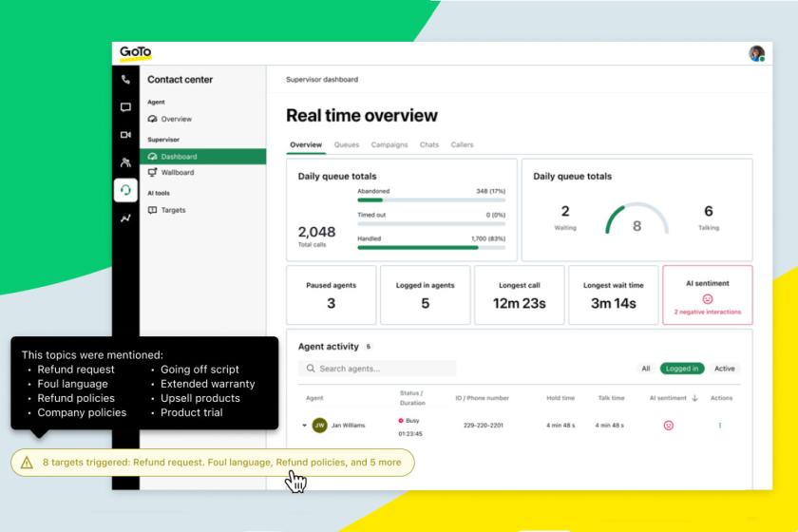Open actions menu for Jan Williams
The height and width of the screenshot is (532, 798).
[720, 425]
